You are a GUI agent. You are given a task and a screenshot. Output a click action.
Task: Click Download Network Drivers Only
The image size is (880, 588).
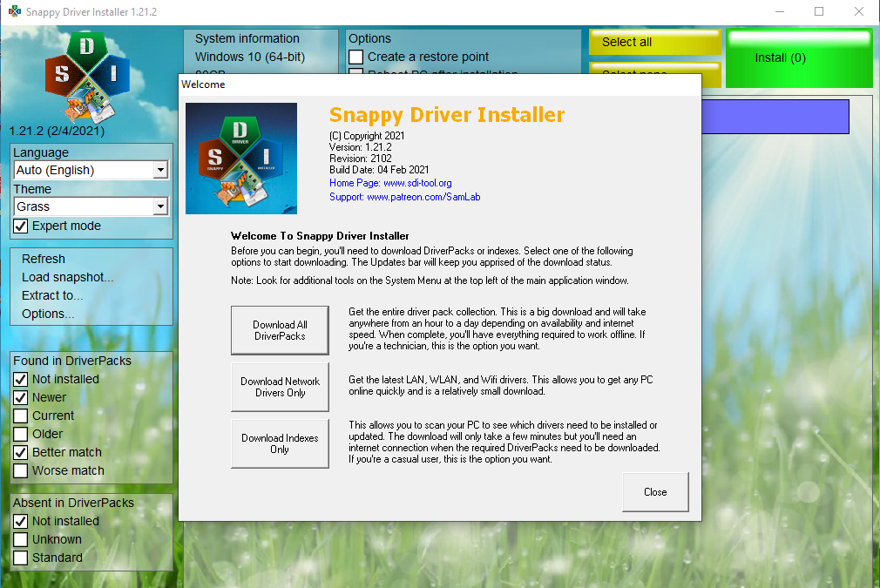click(279, 386)
